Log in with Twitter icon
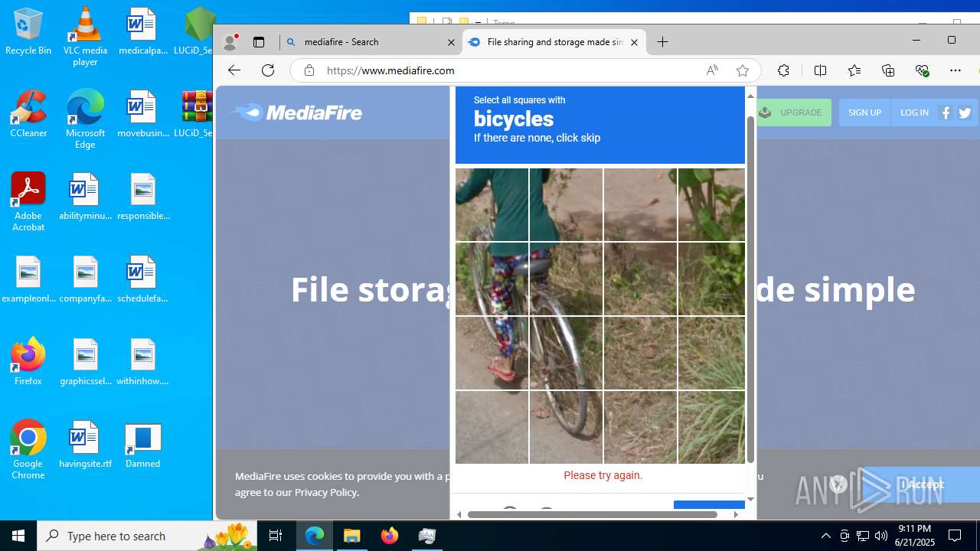 [965, 112]
